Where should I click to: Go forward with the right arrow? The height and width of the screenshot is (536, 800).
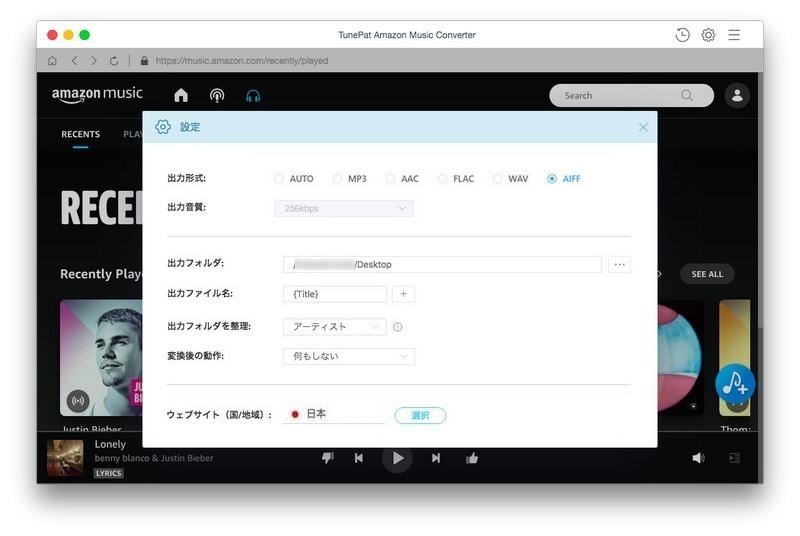[x=94, y=61]
